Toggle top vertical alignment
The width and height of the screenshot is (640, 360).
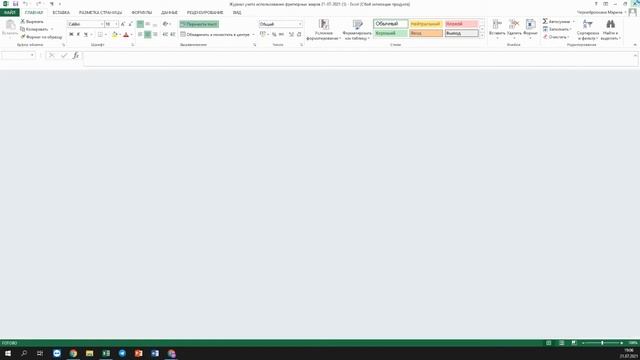click(x=140, y=24)
